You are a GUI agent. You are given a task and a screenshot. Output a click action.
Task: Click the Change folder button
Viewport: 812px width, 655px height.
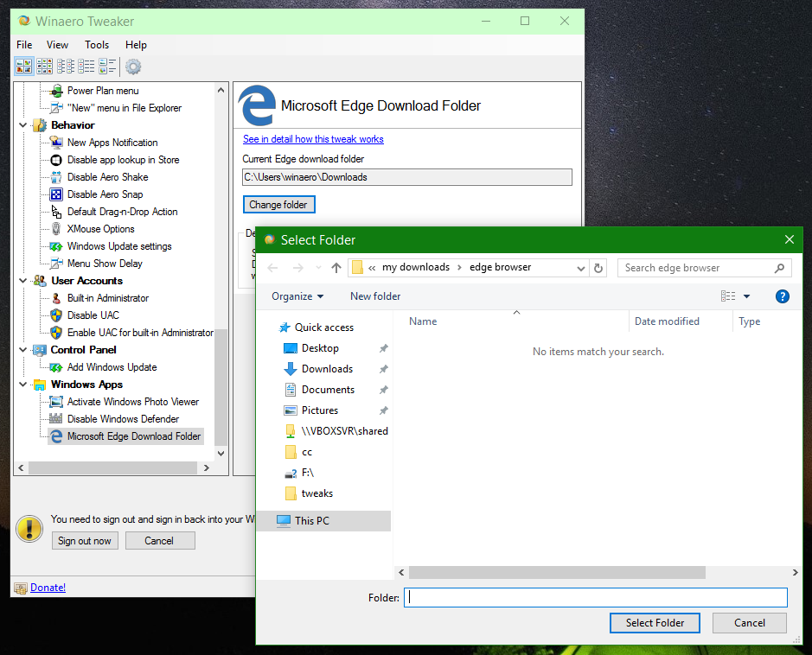(x=278, y=204)
